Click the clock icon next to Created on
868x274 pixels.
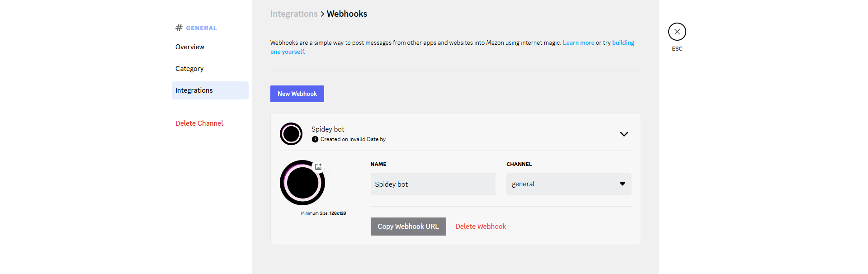(315, 139)
